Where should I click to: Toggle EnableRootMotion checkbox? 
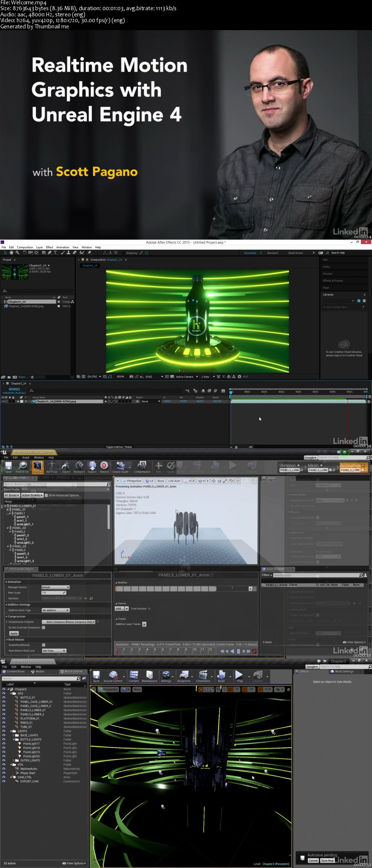pyautogui.click(x=44, y=645)
